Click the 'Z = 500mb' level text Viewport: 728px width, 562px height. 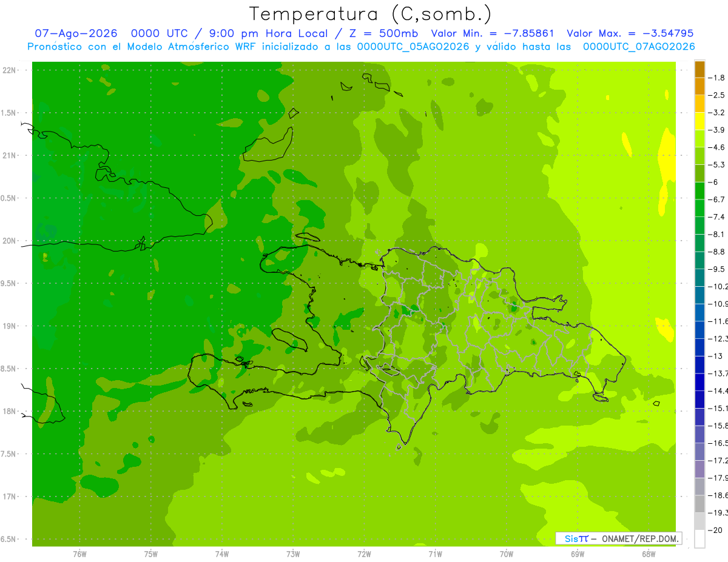(383, 33)
